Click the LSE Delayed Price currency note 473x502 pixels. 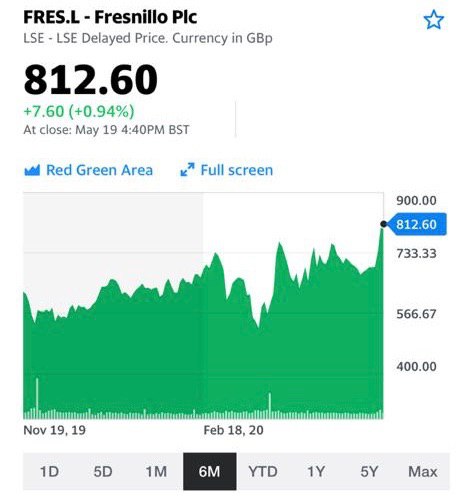click(x=148, y=38)
